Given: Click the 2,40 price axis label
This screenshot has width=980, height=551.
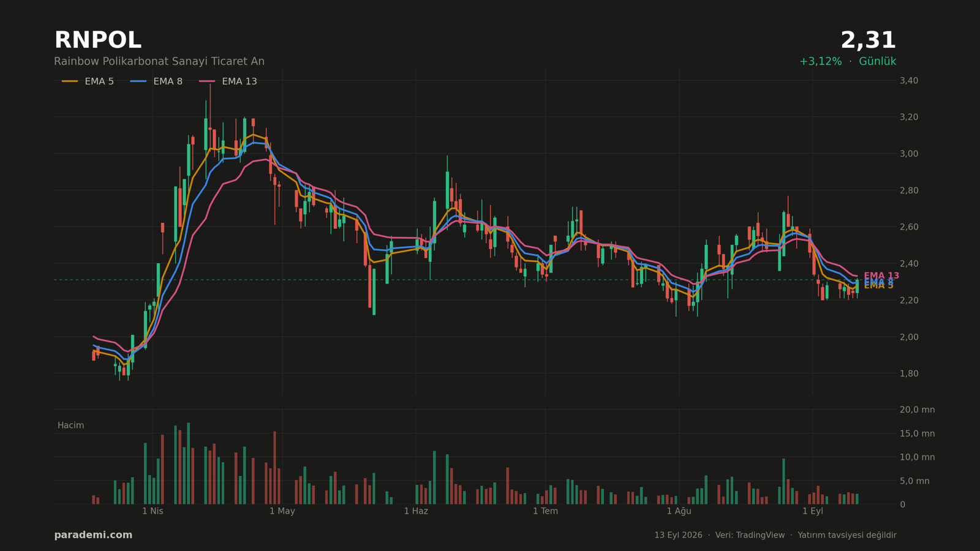Looking at the screenshot, I should 908,263.
